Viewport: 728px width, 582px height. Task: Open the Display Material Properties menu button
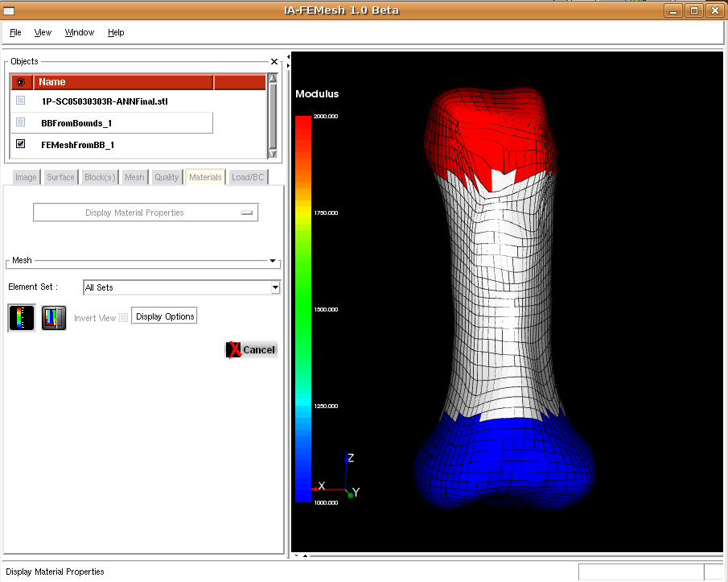[146, 213]
